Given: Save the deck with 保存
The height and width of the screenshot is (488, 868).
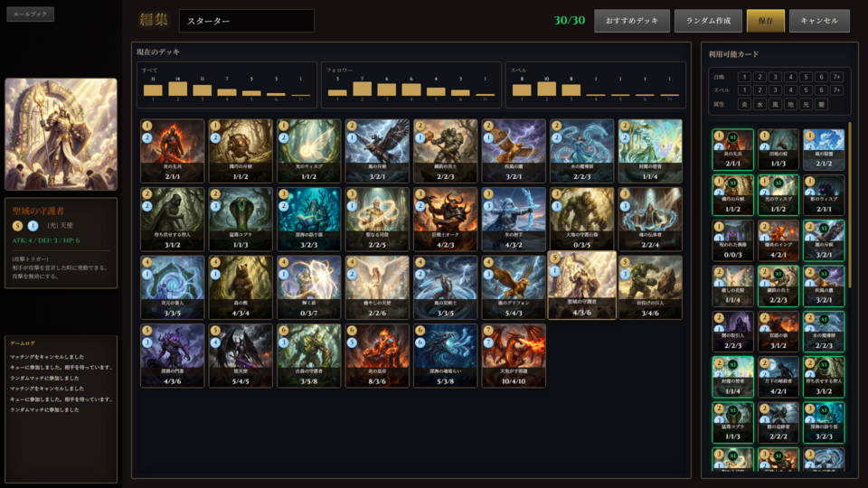Looking at the screenshot, I should pyautogui.click(x=765, y=21).
